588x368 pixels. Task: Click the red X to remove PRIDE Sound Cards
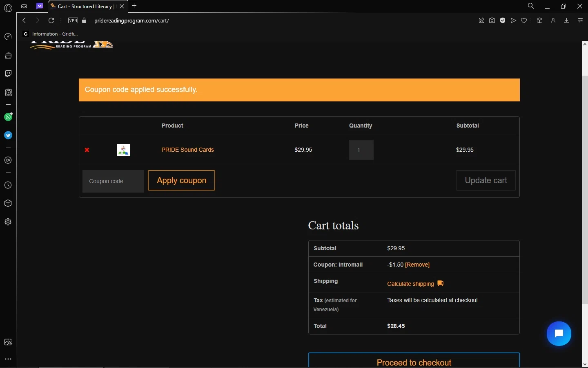tap(87, 150)
